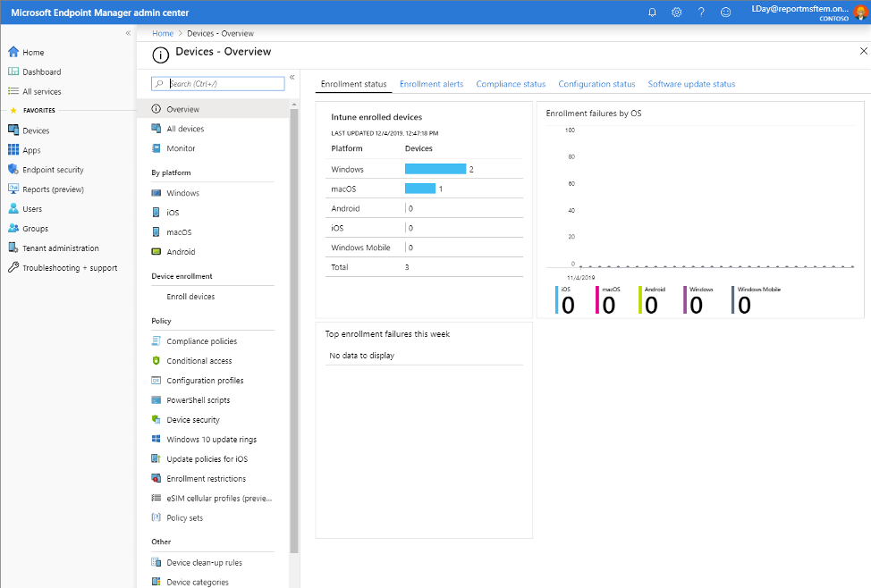Click the Enrollment restrictions icon
This screenshot has width=871, height=588.
click(x=156, y=478)
